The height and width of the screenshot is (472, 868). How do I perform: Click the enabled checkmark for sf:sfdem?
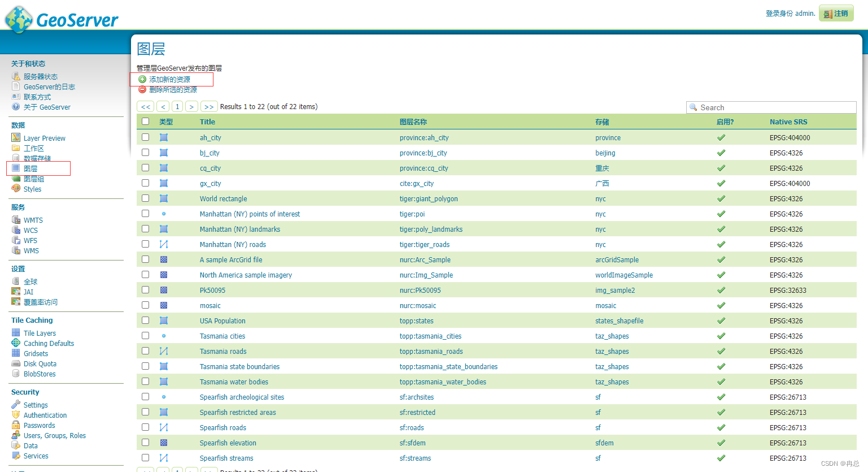pyautogui.click(x=721, y=443)
